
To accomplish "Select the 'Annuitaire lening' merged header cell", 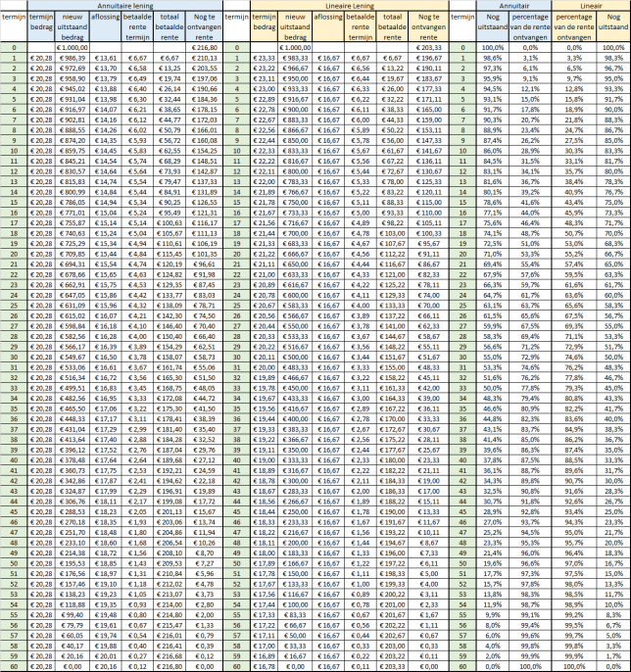I will [x=123, y=6].
